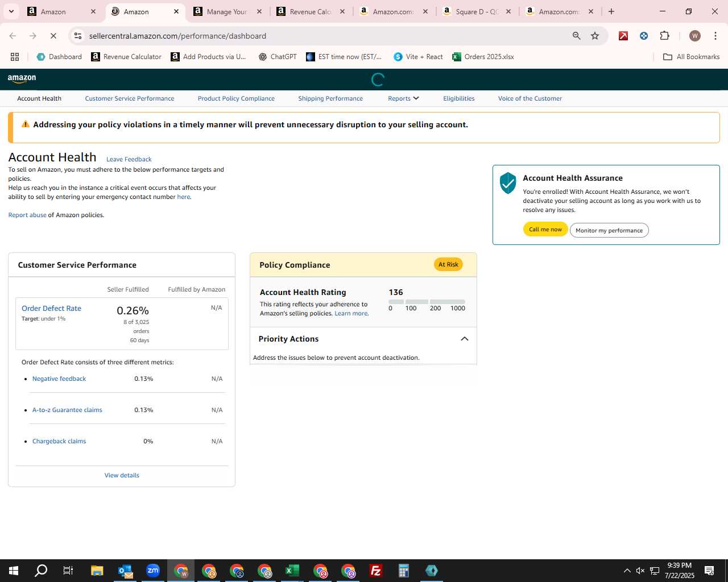Open the All Bookmarks folder
This screenshot has height=582, width=728.
692,57
